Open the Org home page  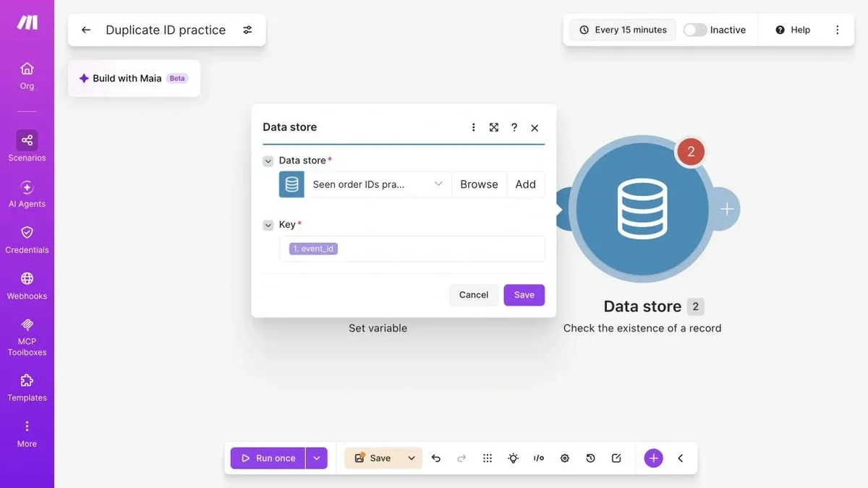point(27,76)
